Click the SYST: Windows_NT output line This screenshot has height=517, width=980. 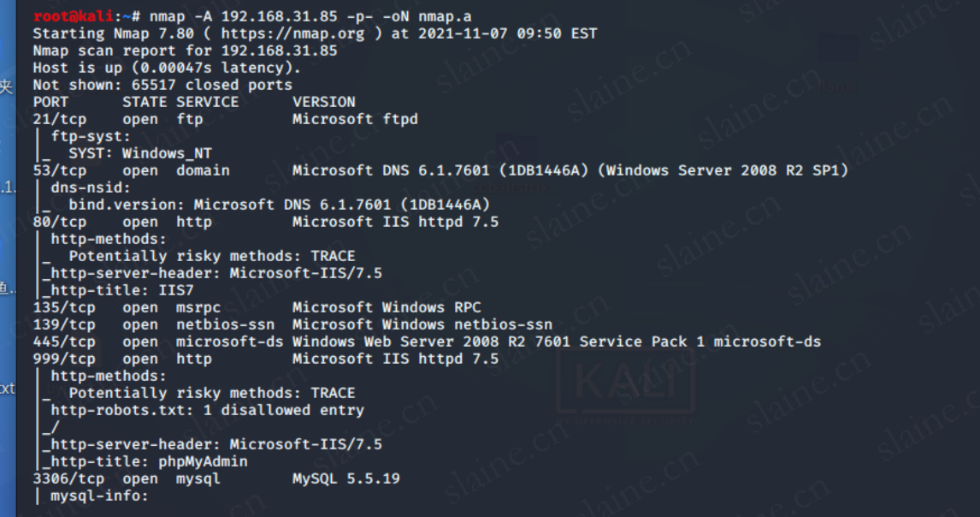(140, 153)
